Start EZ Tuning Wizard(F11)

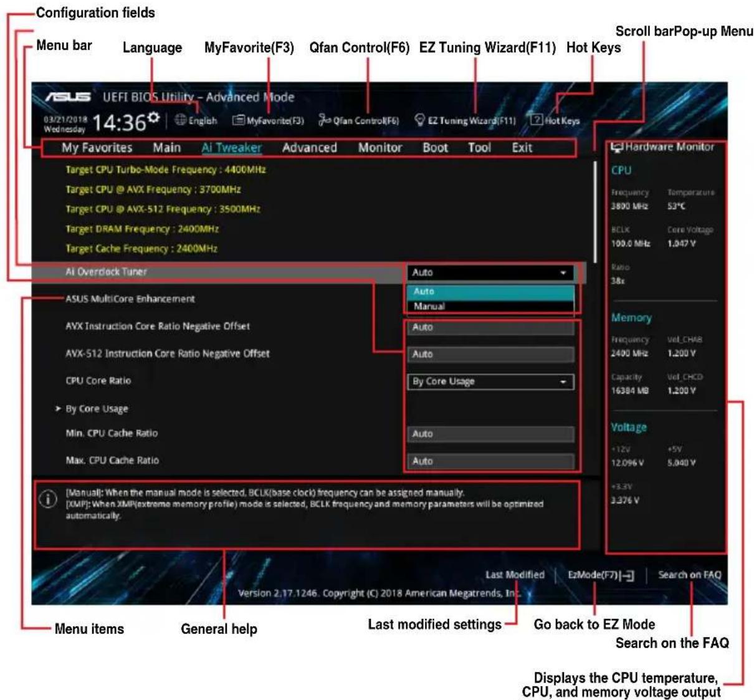[465, 120]
